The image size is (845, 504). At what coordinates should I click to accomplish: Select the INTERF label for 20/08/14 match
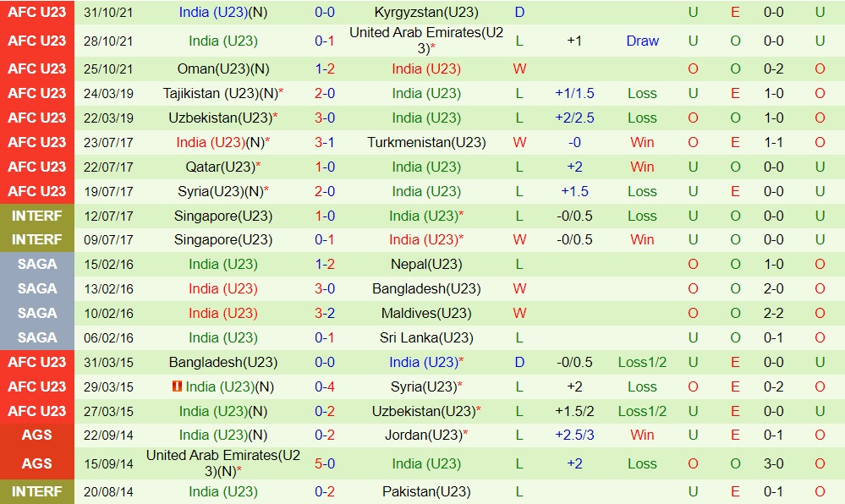37,491
